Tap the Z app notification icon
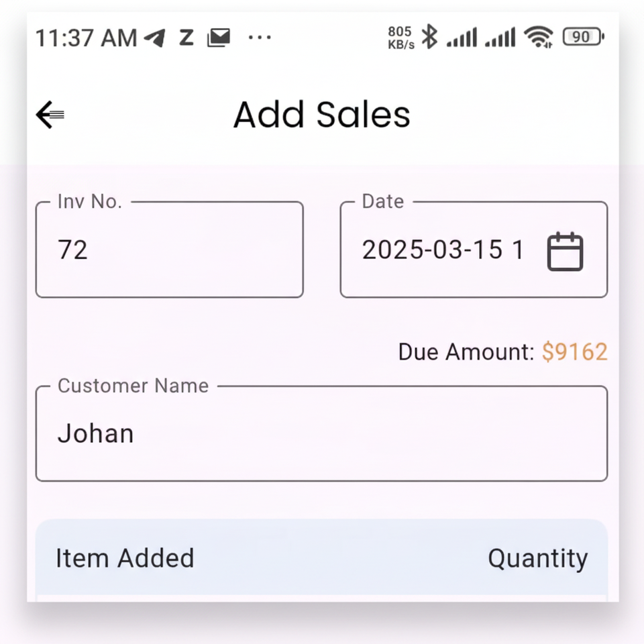 [186, 38]
